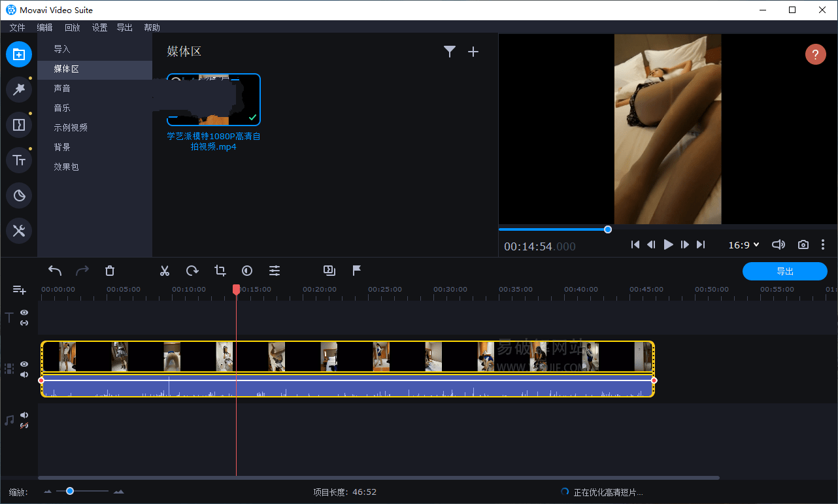Click the timeline zoom slider handle
838x504 pixels.
[x=70, y=491]
